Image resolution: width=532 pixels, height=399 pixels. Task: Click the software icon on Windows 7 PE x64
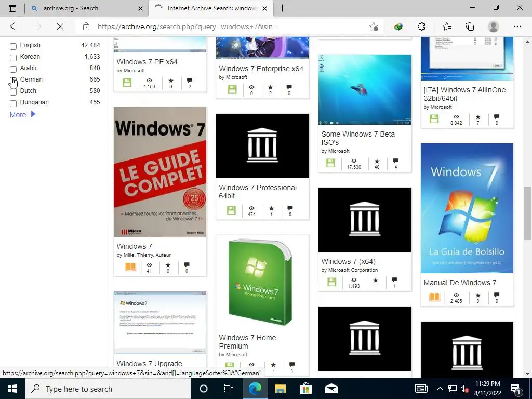(x=127, y=83)
